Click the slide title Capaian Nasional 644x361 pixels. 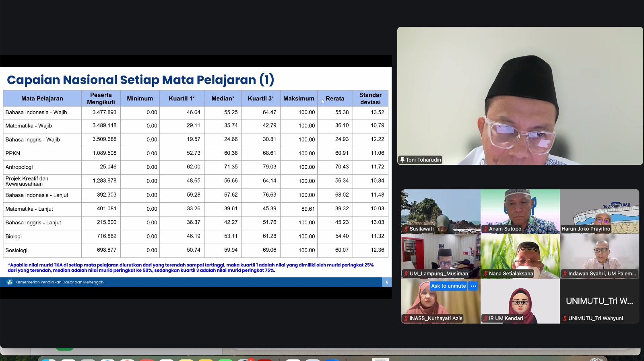(x=140, y=80)
